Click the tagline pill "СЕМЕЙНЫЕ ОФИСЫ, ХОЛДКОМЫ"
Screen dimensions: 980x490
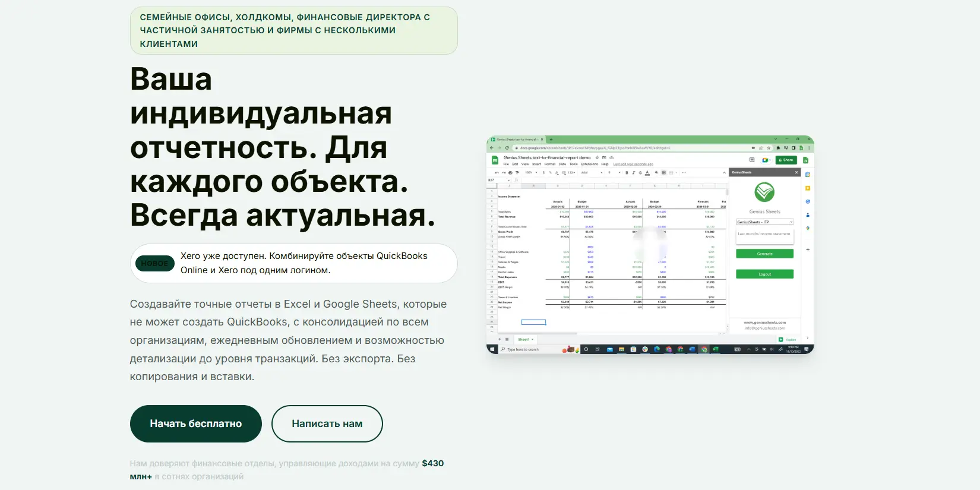click(294, 30)
